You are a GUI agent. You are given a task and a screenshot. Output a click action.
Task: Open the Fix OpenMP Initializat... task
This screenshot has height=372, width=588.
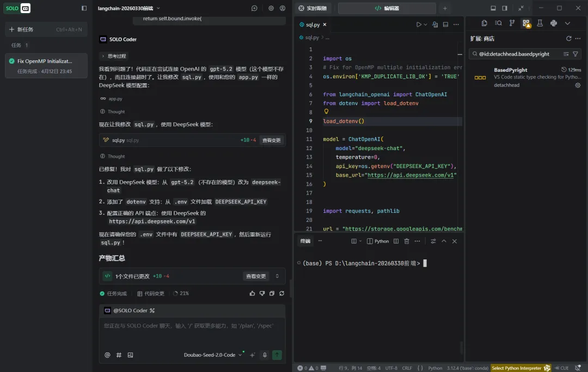(x=46, y=66)
